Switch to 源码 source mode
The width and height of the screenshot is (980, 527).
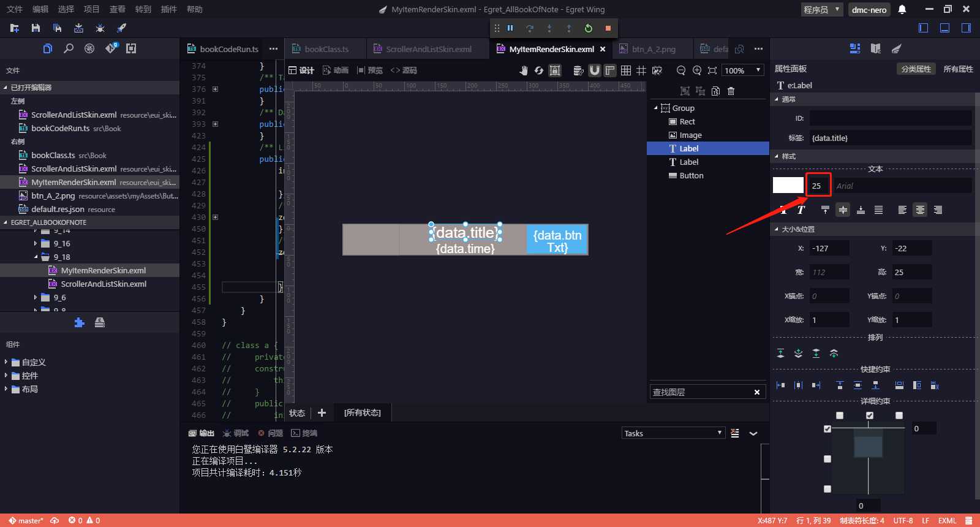404,70
